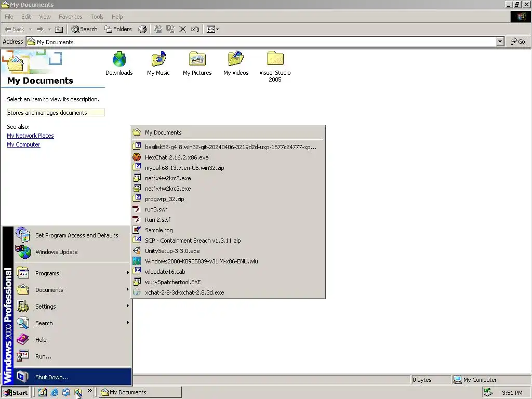532x399 pixels.
Task: Open the My Videos folder
Action: tap(236, 63)
